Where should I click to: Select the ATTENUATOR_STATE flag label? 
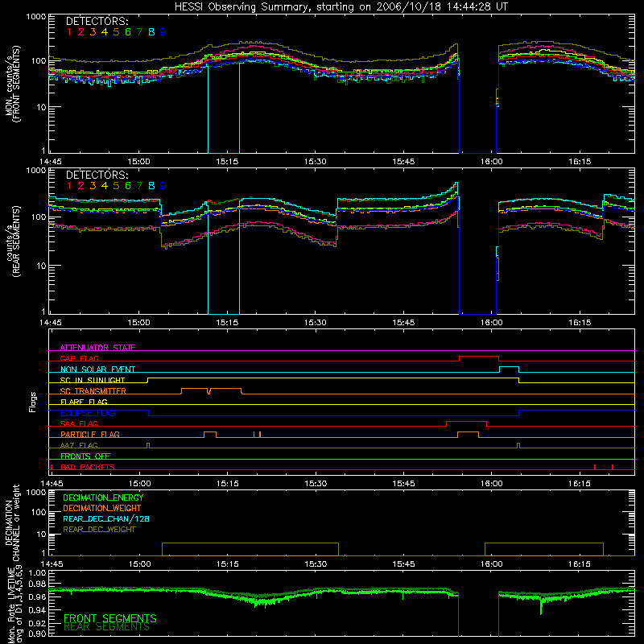[x=97, y=348]
